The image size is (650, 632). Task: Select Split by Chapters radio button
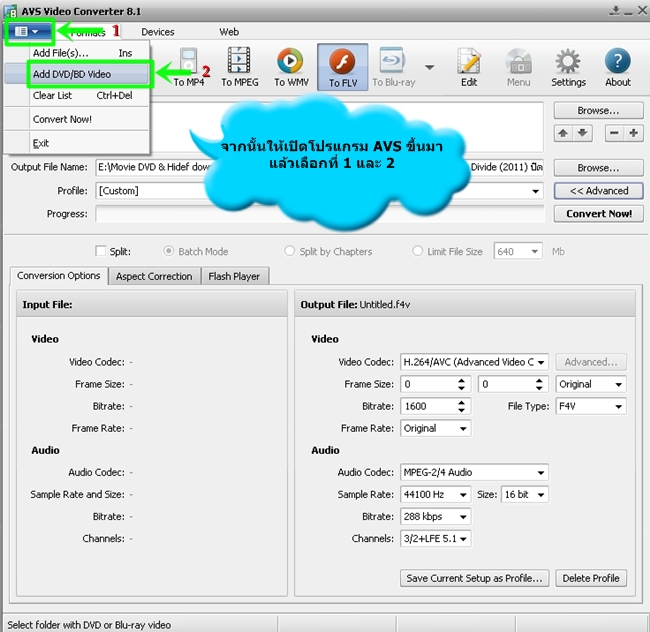289,251
